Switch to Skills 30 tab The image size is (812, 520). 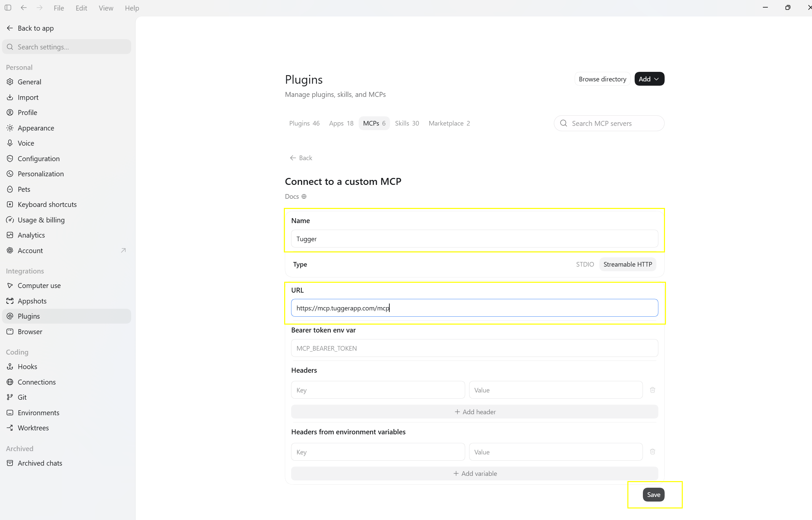(x=407, y=124)
